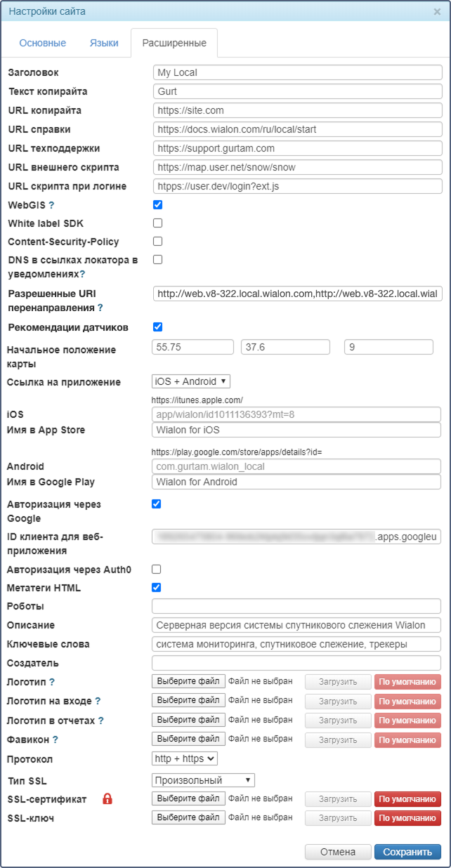This screenshot has height=868, width=451.
Task: Click the red lock icon near SSL-сертификат
Action: click(107, 799)
